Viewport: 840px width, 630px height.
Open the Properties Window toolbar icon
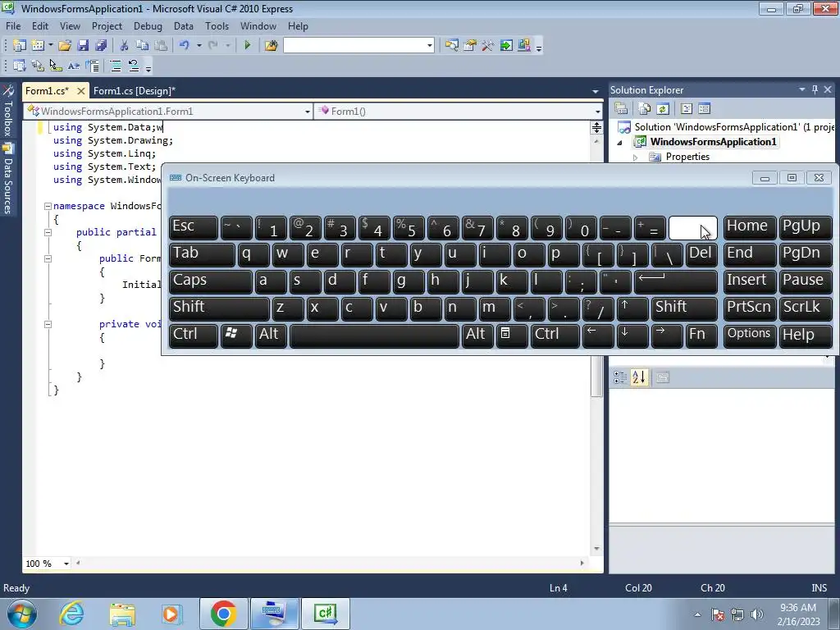point(470,46)
